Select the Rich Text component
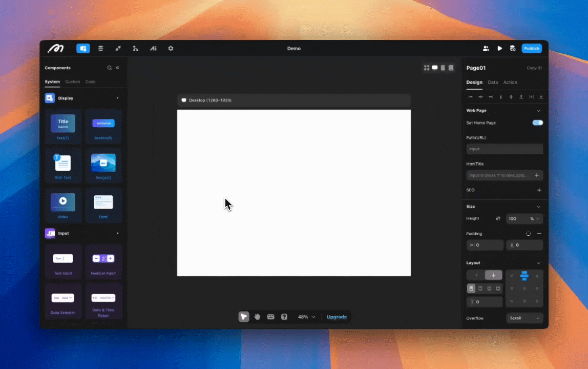The image size is (588, 369). 63,166
